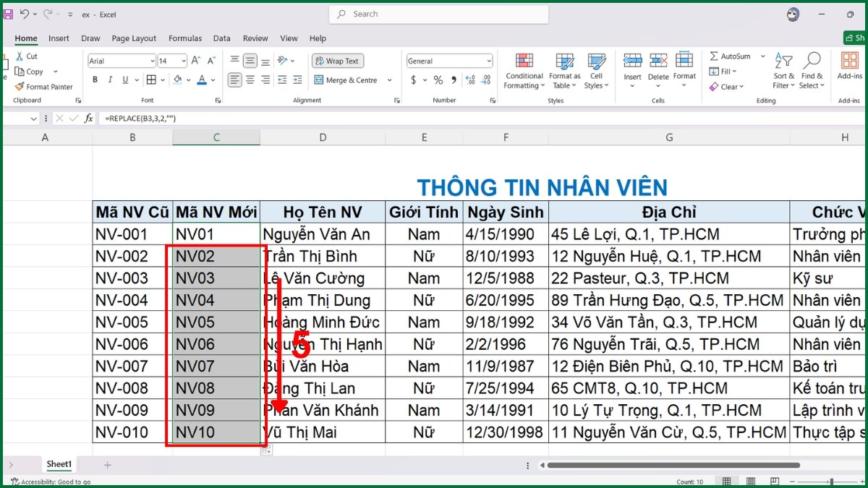Select the AutoSum function
Viewport: 868px width, 488px height.
pyautogui.click(x=733, y=56)
